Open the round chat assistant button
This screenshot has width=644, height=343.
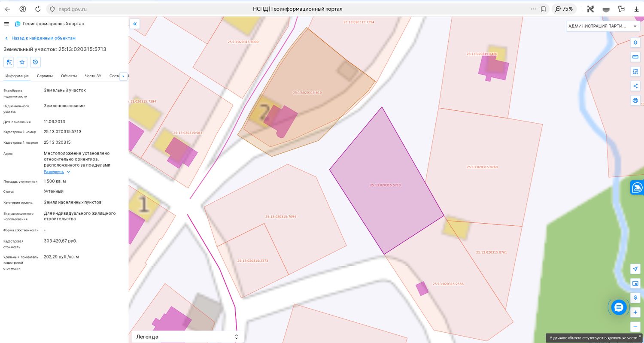[619, 307]
